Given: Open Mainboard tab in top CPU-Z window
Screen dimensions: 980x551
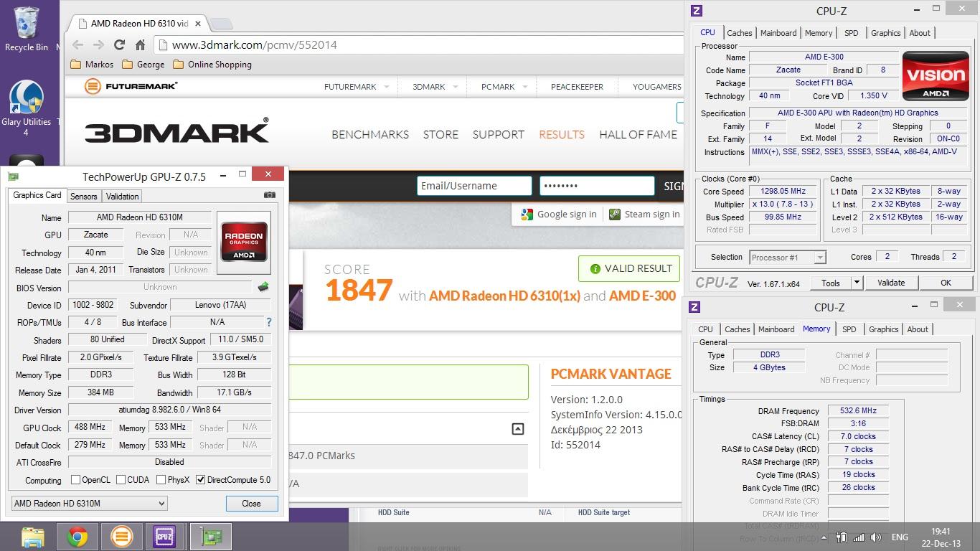Looking at the screenshot, I should tap(778, 33).
